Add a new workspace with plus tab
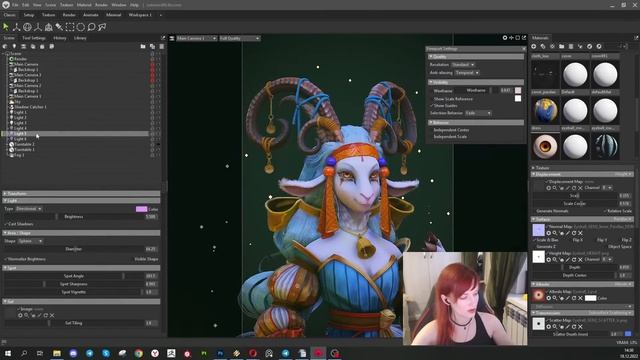 tap(160, 15)
